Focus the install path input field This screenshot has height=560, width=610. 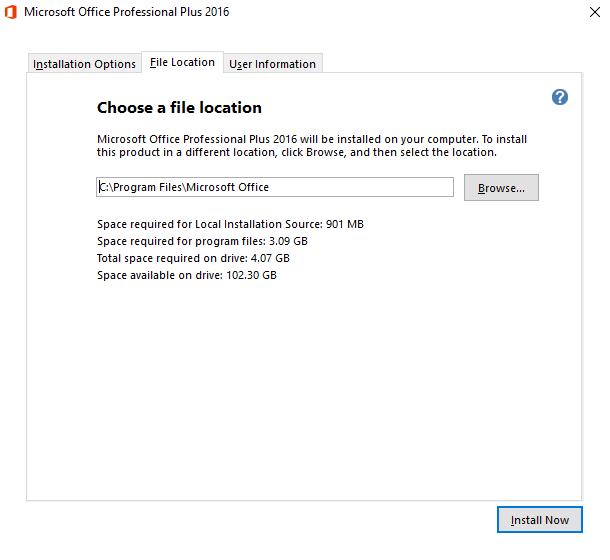(275, 187)
